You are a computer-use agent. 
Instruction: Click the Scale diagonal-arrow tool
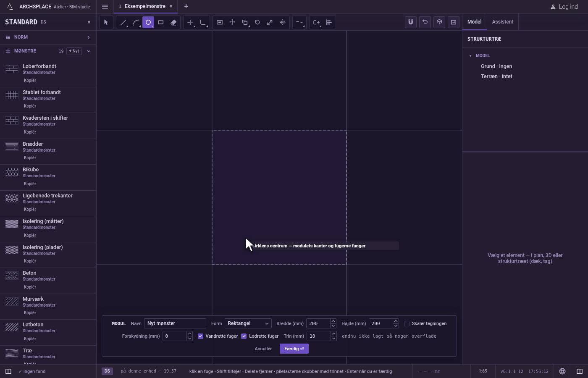270,22
